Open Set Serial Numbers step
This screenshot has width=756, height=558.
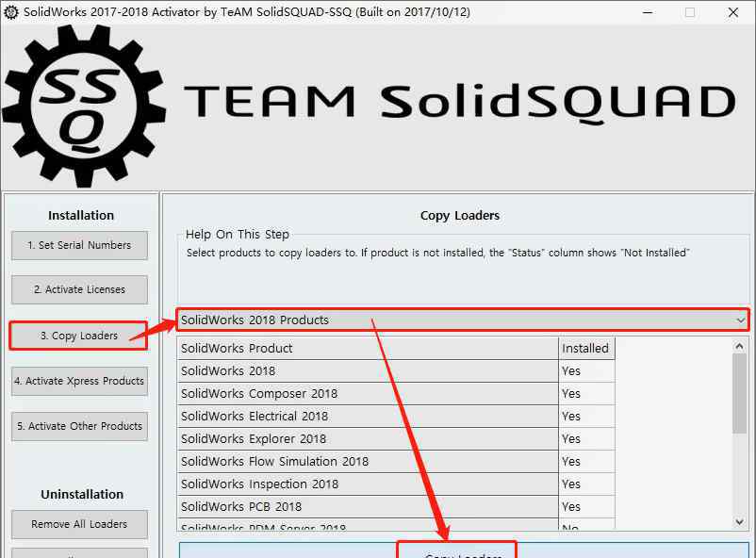(79, 245)
